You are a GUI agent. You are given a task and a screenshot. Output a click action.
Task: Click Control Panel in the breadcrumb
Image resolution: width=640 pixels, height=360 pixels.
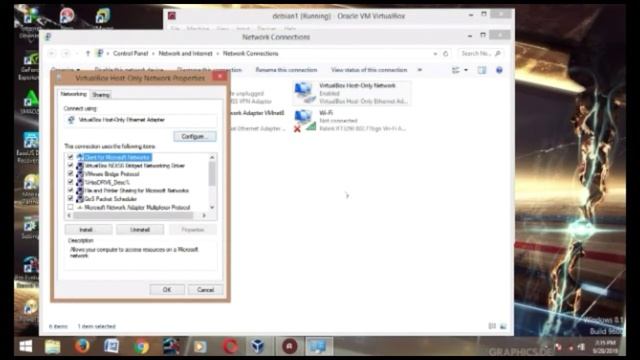[x=131, y=53]
